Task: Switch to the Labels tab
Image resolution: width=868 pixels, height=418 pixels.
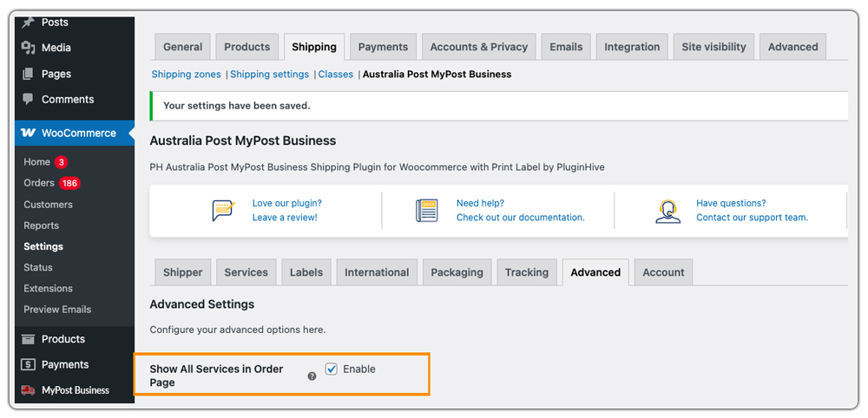Action: pos(306,272)
